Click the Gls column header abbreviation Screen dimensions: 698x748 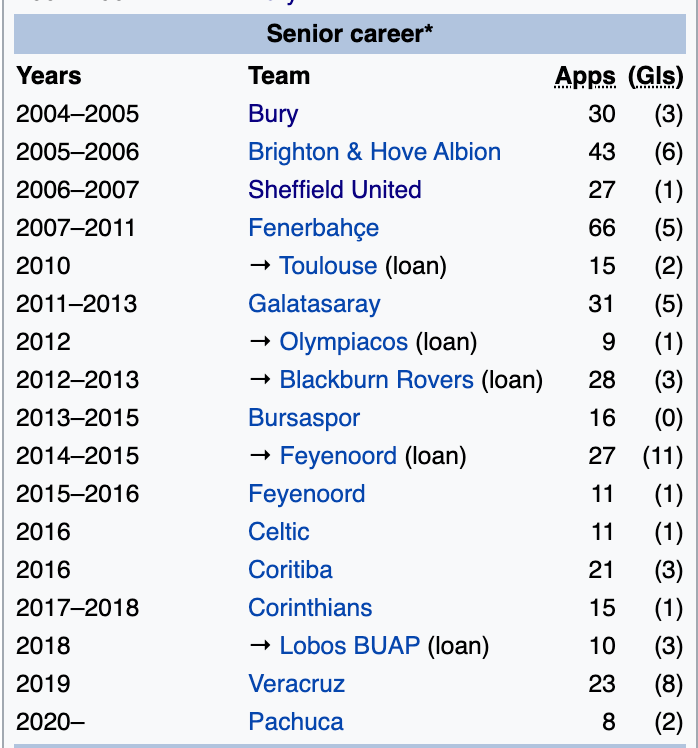point(655,76)
